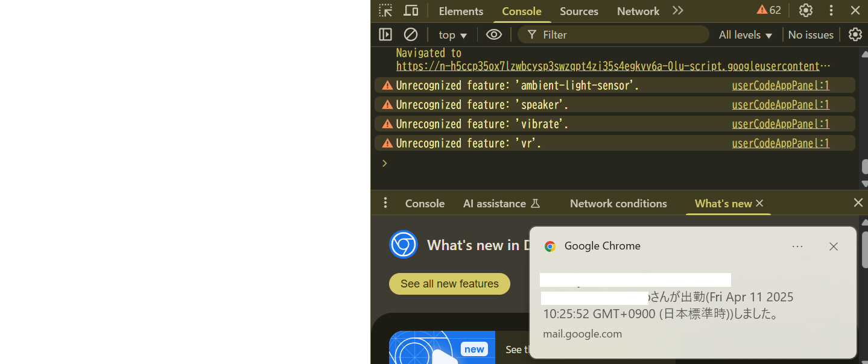Expand the more tabs chevron
The width and height of the screenshot is (868, 364).
click(678, 10)
